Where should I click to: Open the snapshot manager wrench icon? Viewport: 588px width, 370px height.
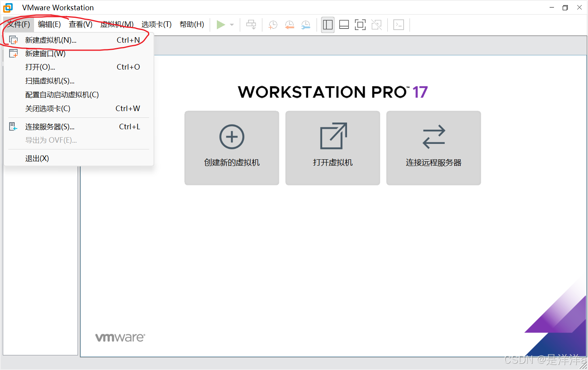[x=306, y=25]
